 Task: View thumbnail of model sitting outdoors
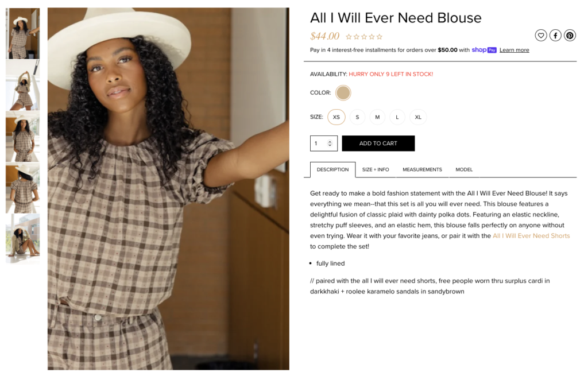pyautogui.click(x=23, y=239)
